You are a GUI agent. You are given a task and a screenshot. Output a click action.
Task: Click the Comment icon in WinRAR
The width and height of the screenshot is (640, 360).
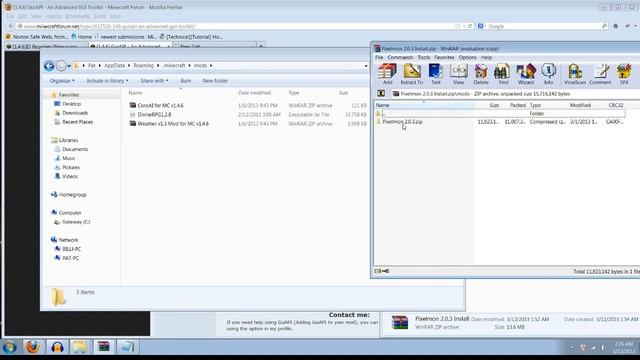click(600, 74)
